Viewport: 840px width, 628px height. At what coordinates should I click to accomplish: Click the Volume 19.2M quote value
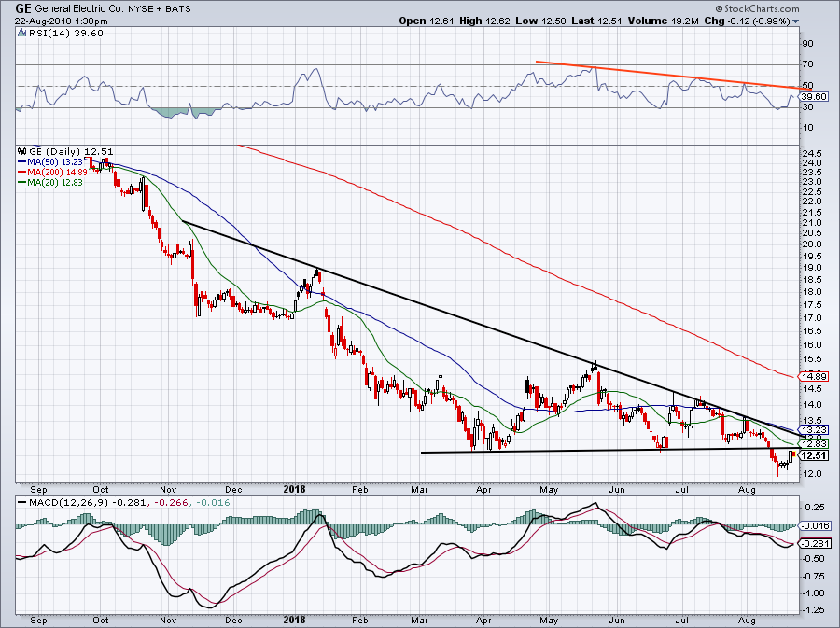tap(664, 21)
